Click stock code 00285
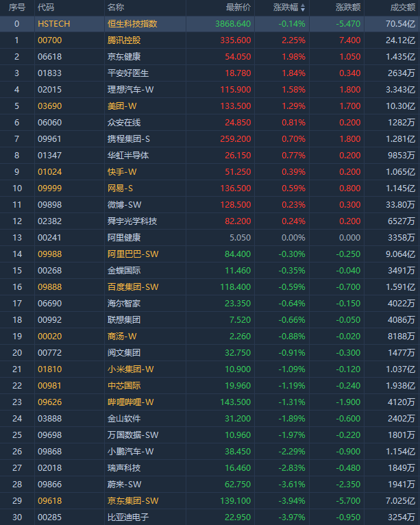 (50, 517)
